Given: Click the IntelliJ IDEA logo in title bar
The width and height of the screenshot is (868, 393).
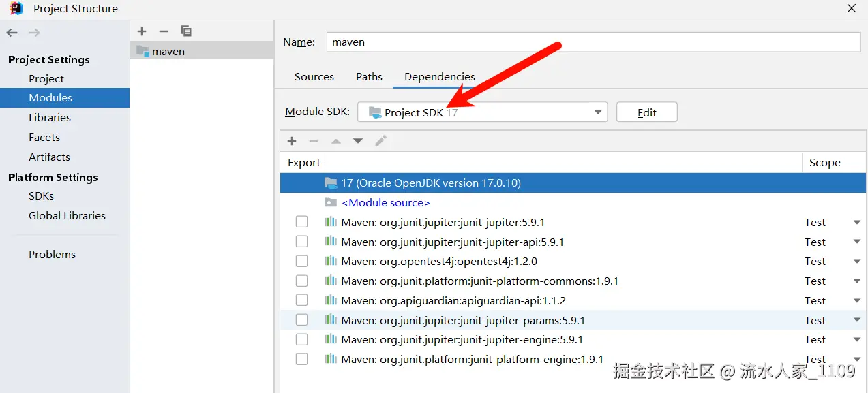Looking at the screenshot, I should tap(16, 8).
